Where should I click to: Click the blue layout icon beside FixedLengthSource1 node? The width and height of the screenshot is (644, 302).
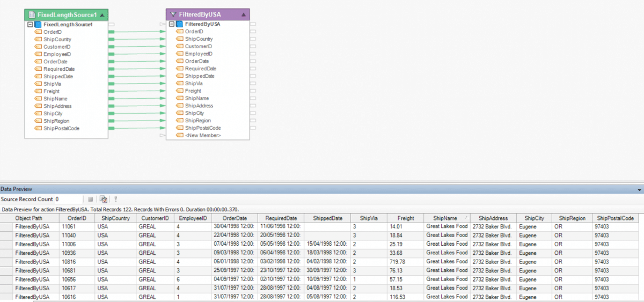click(38, 24)
